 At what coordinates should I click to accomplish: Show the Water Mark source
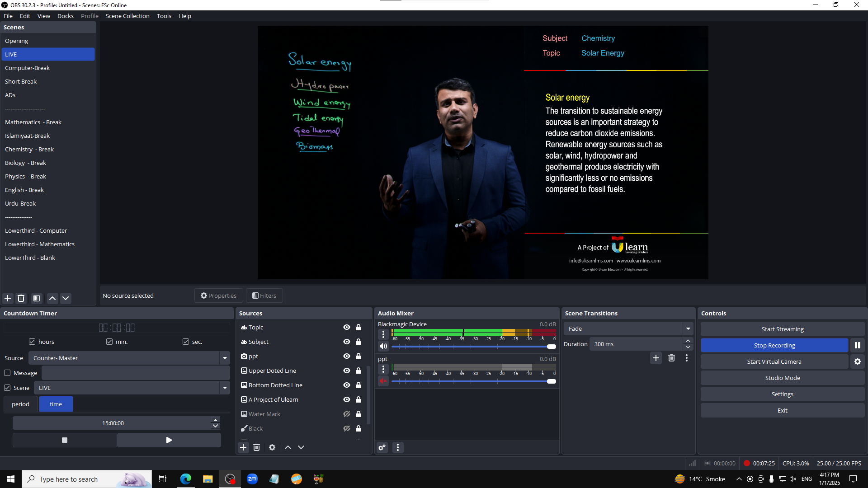click(x=347, y=414)
